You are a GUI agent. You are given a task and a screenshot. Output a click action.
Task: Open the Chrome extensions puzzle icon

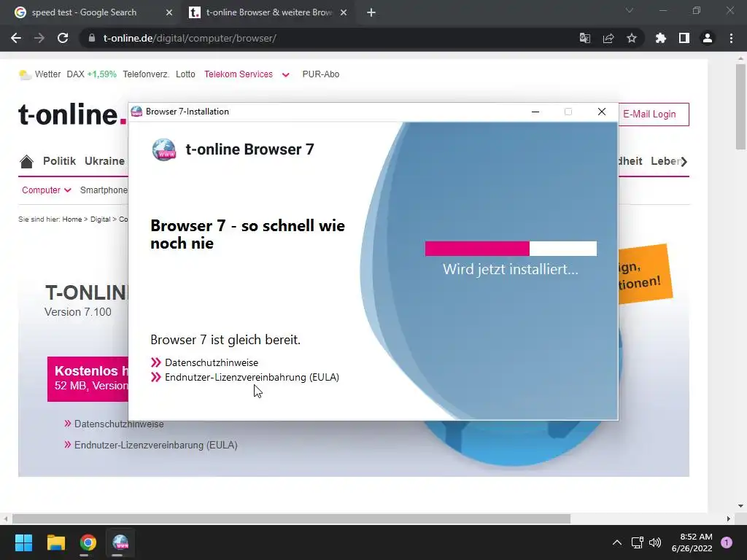[x=661, y=38]
